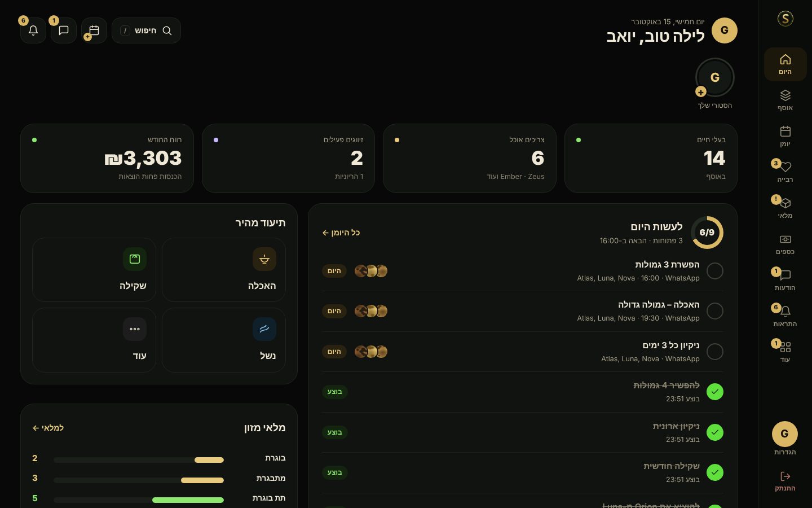812x508 pixels.
Task: Open the זיווגים פעילים stat card
Action: pos(288,159)
